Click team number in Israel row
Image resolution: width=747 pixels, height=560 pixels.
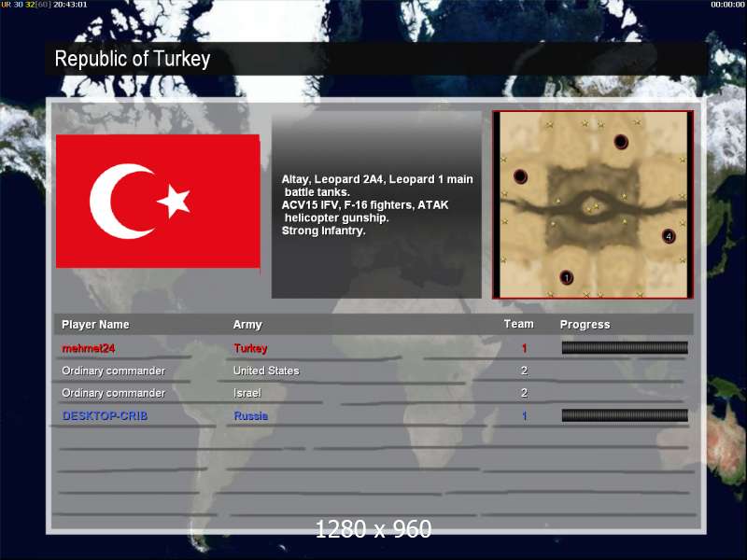tap(524, 393)
